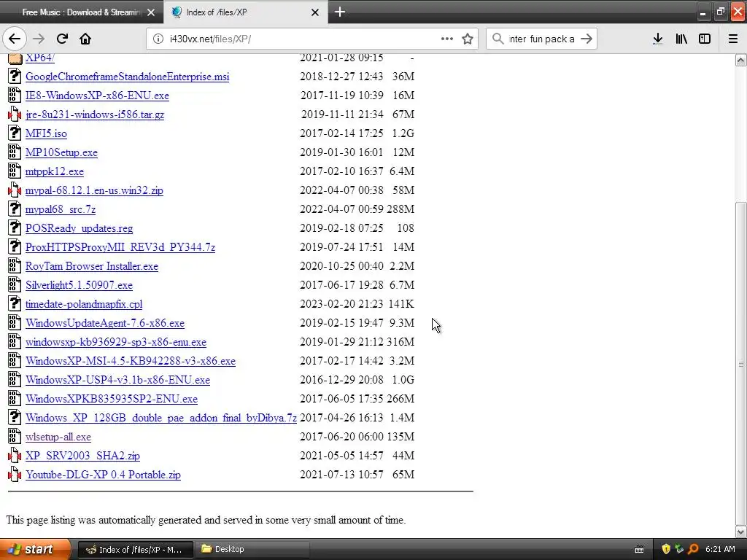Click RoyTam Browser Installer.exe link
This screenshot has height=560, width=747.
(x=92, y=266)
